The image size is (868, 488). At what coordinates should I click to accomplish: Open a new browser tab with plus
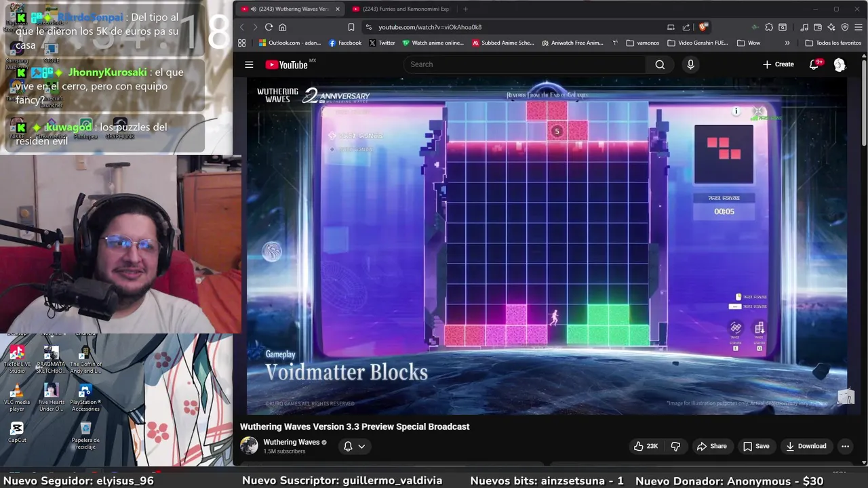[465, 9]
